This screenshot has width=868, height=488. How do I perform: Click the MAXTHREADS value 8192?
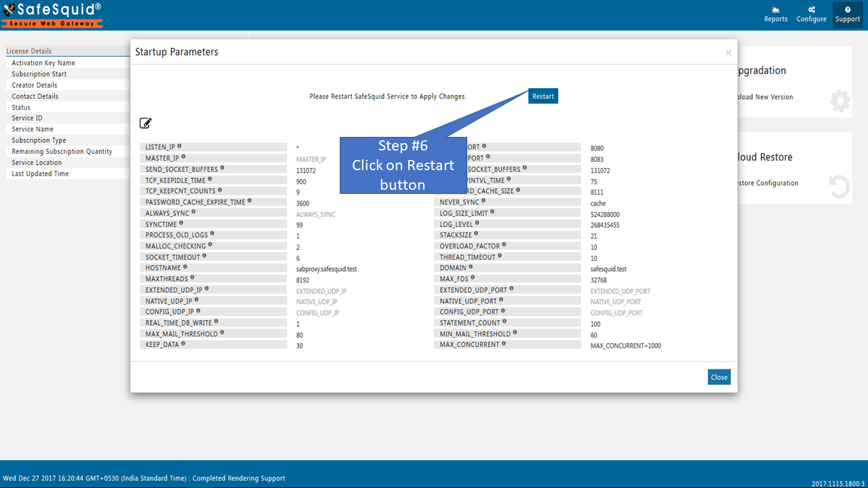pos(303,280)
